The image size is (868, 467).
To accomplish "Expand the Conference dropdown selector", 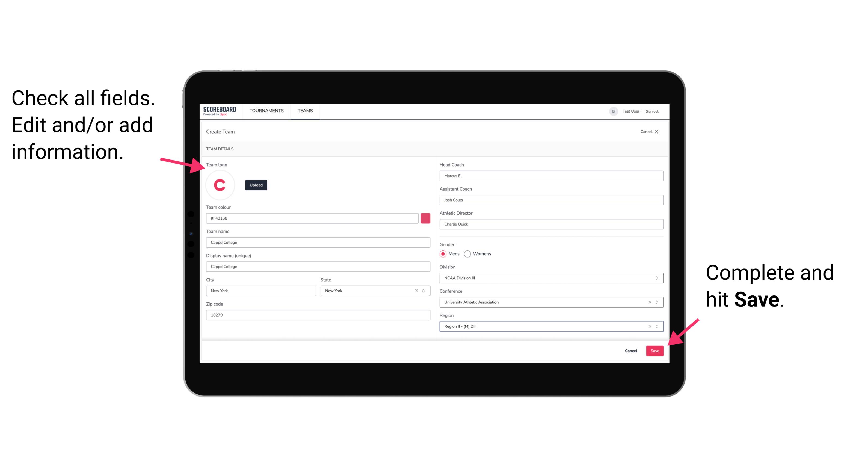I will pos(657,302).
